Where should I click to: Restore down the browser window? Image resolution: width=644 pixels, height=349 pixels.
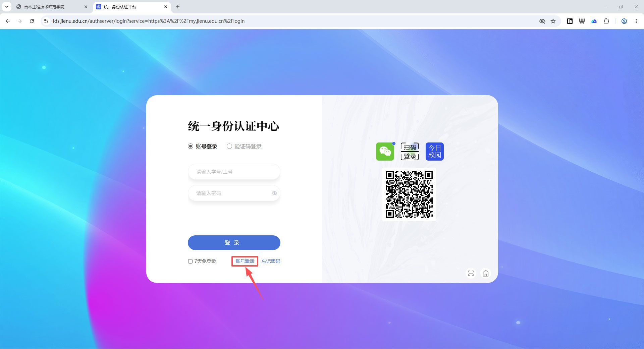coord(621,7)
